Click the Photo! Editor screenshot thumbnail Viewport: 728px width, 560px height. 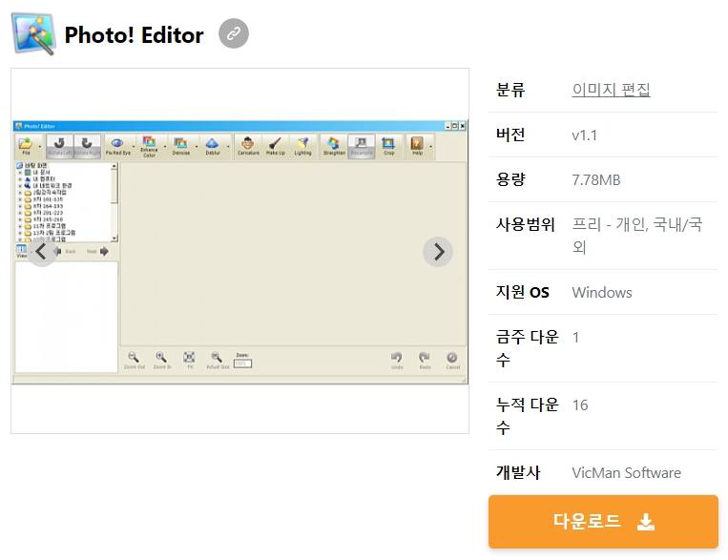[240, 252]
